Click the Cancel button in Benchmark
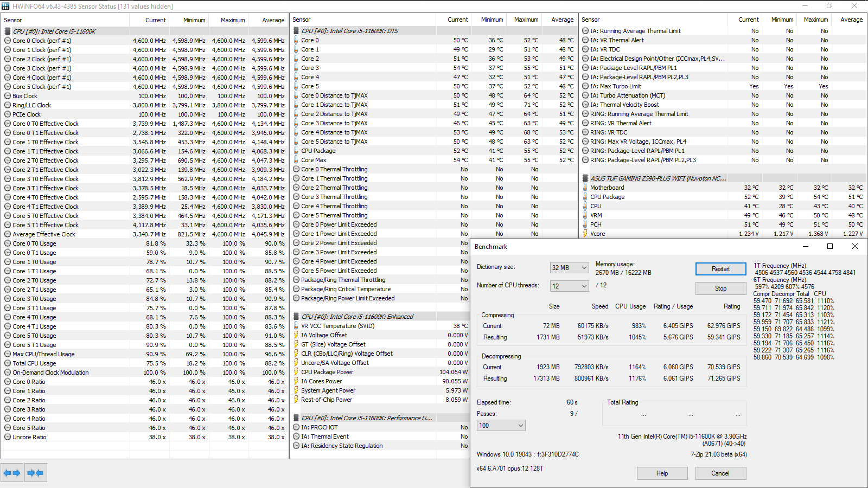Screen dimensions: 868x488 point(720,473)
